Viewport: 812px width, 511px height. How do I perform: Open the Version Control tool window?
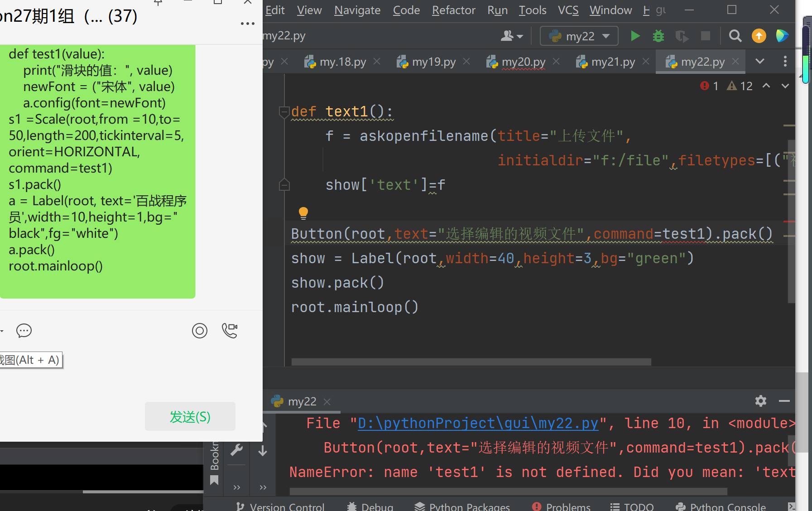pos(280,506)
